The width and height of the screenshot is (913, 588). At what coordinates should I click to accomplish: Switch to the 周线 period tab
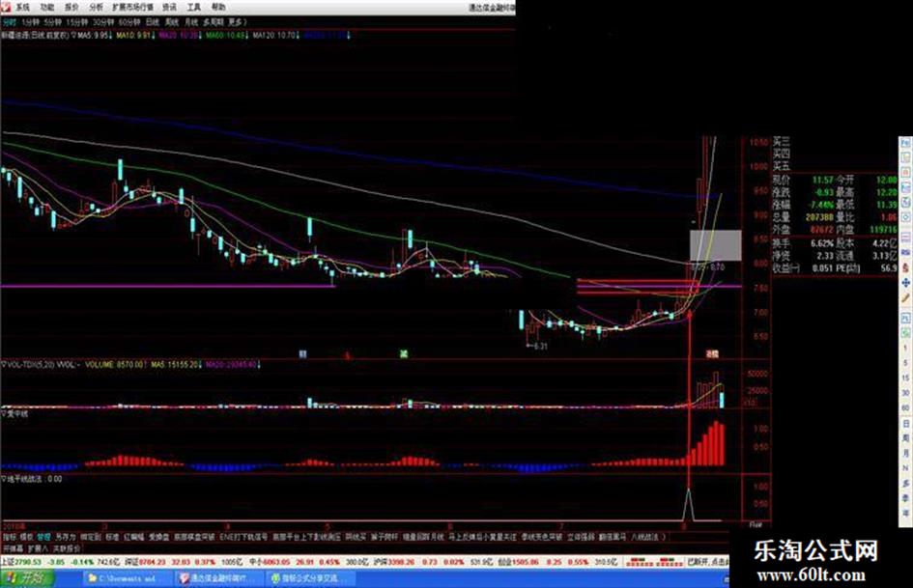point(172,22)
